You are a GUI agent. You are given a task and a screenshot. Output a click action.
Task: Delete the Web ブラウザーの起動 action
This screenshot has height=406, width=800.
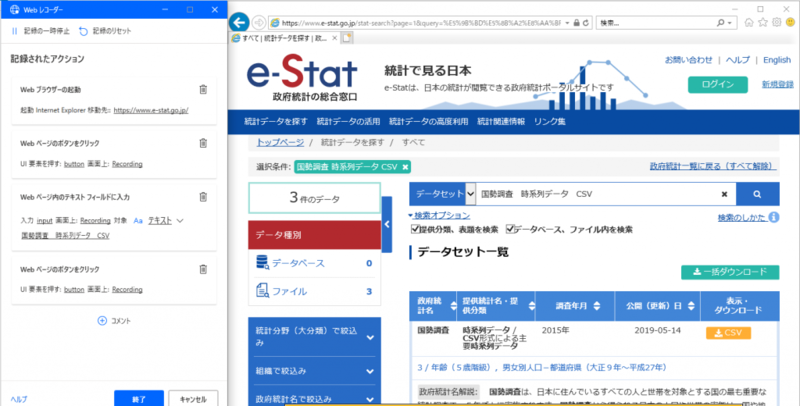[x=203, y=89]
